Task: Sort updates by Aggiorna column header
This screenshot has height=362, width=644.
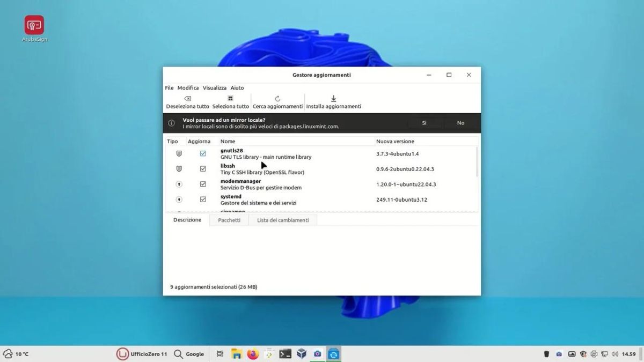Action: (x=199, y=142)
